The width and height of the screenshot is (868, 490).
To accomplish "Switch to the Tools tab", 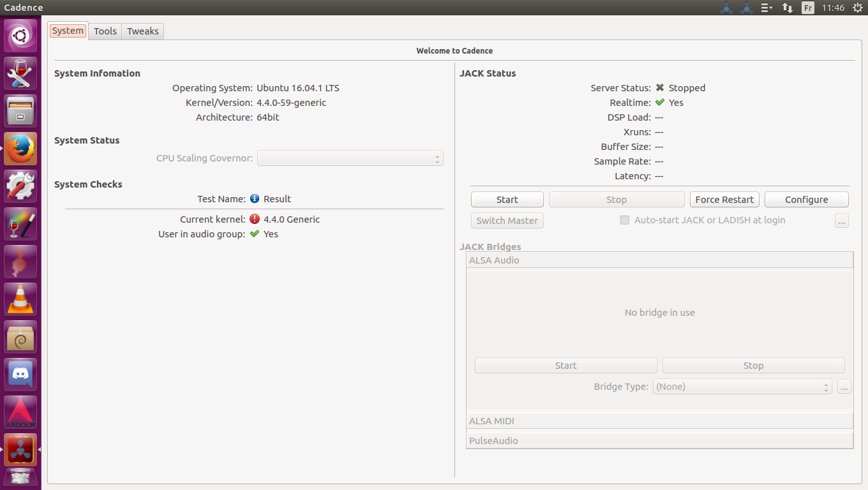I will tap(105, 31).
